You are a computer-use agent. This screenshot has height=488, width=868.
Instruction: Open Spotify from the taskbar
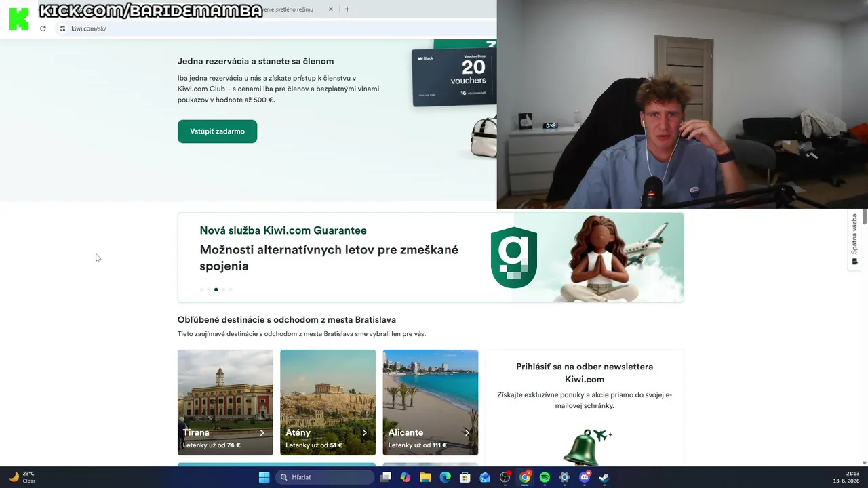pyautogui.click(x=545, y=477)
